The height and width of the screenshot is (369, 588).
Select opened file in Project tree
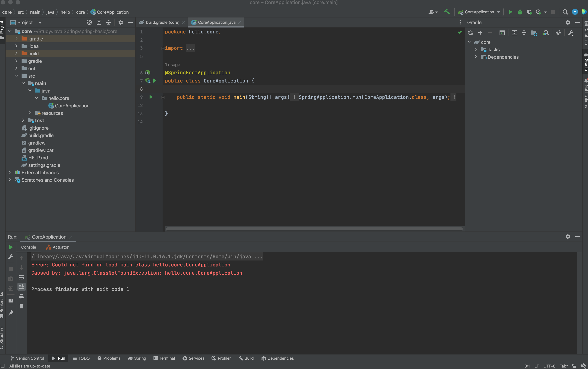tap(89, 22)
